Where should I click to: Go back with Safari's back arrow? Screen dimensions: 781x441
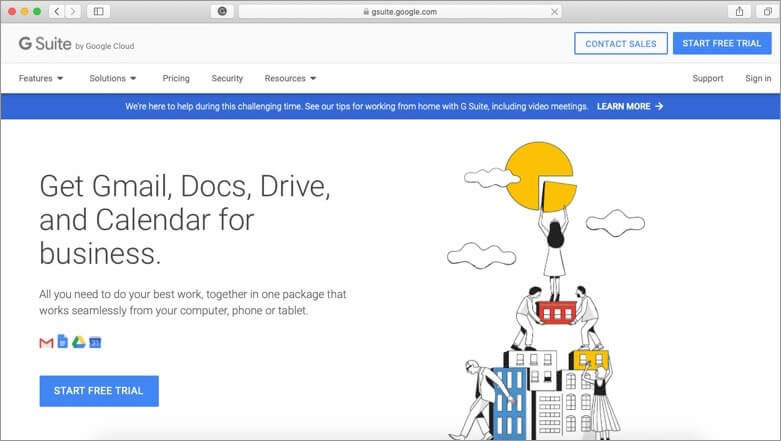[x=57, y=11]
